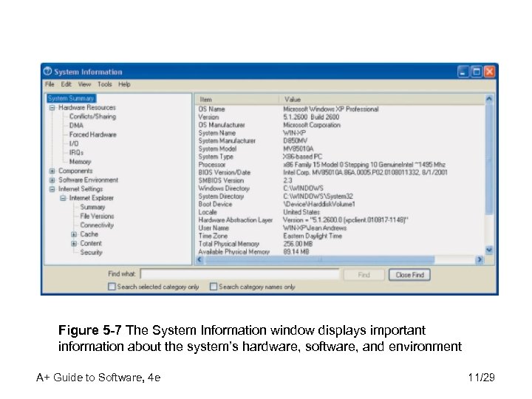Viewport: 532px width, 399px height.
Task: Select Connectivity category
Action: (x=97, y=225)
